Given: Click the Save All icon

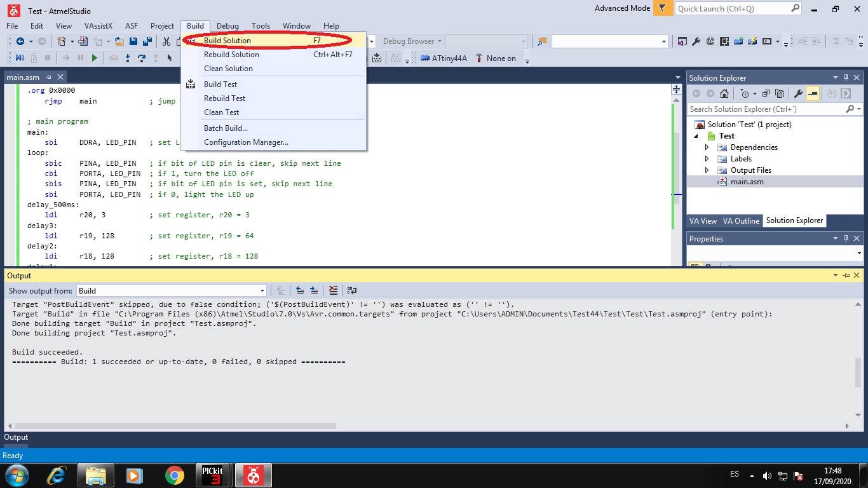Looking at the screenshot, I should 147,41.
